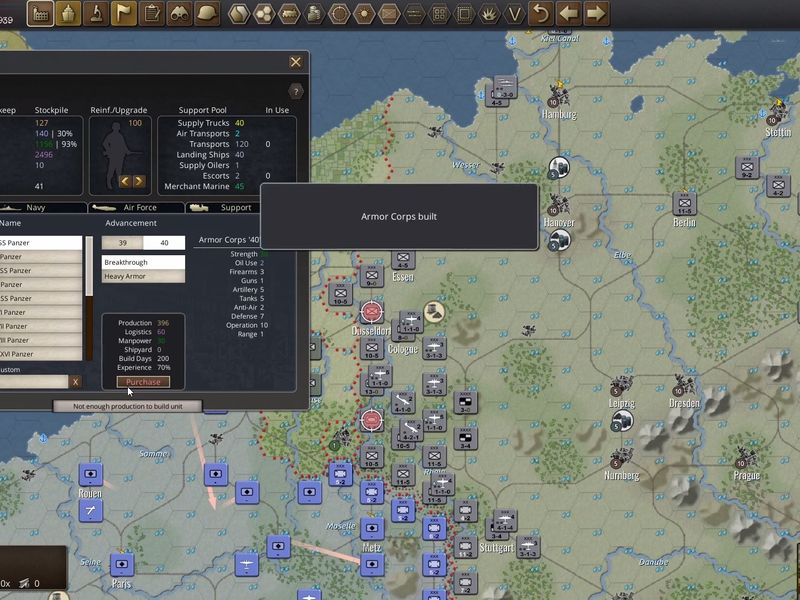Click the custom unit name input field

click(34, 382)
